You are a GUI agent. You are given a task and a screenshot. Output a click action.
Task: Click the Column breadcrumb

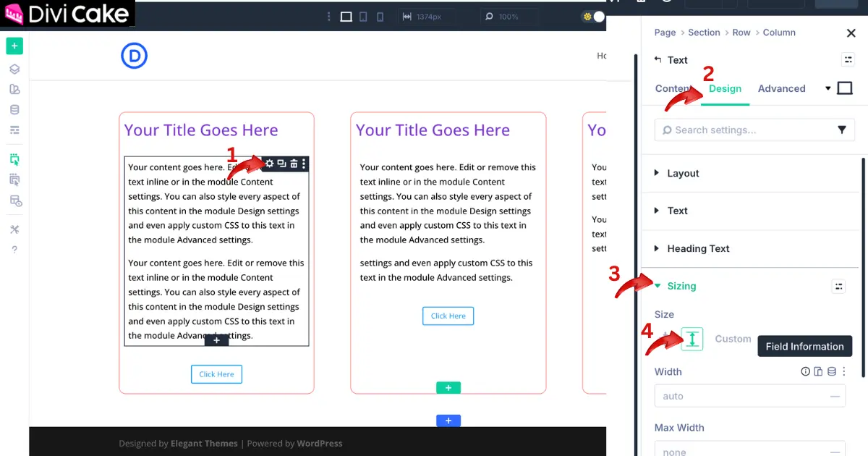(779, 33)
